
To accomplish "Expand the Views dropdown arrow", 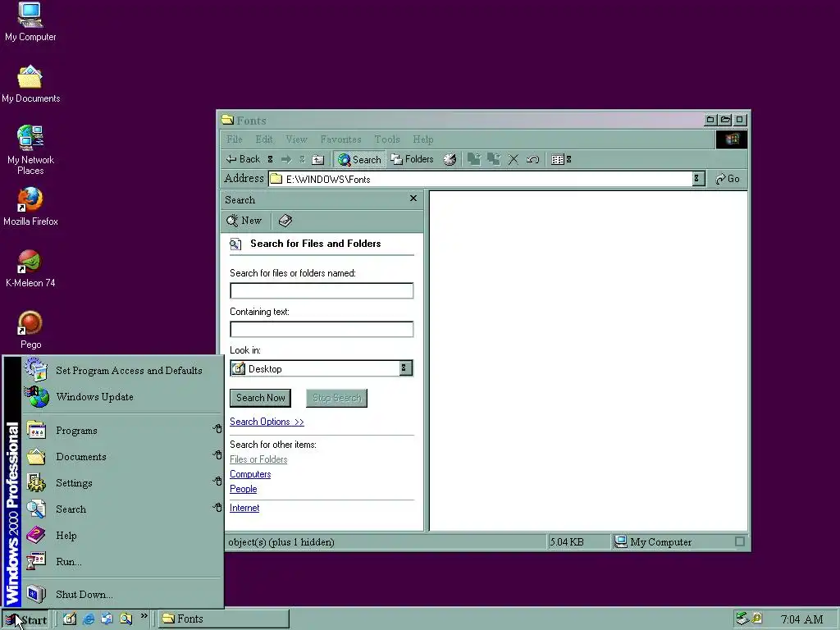I will point(569,159).
